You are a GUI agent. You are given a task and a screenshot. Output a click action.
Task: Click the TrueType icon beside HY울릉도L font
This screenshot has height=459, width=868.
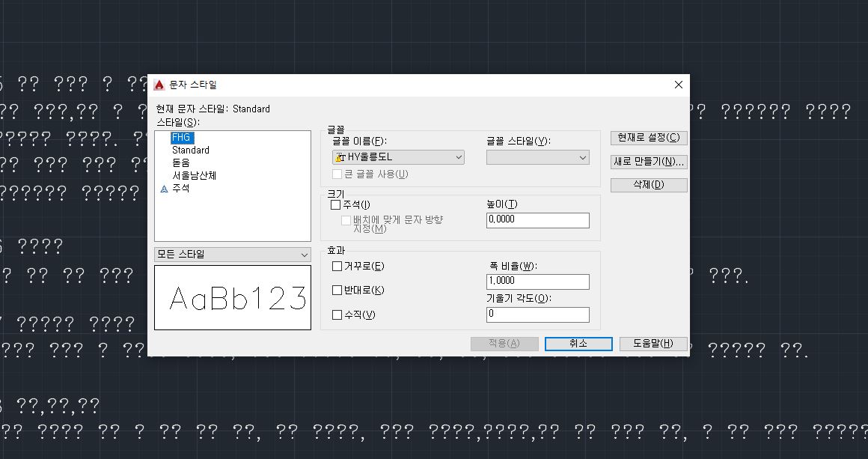click(340, 156)
